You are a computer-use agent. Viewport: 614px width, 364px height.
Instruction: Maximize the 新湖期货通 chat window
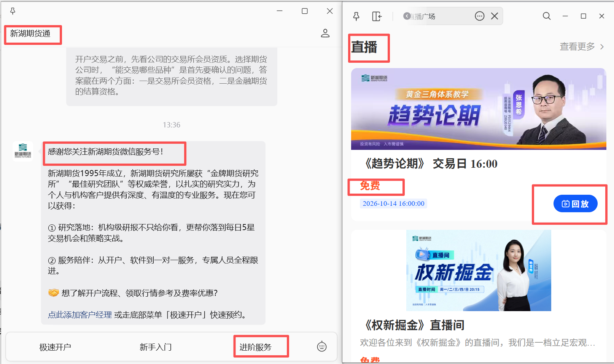tap(305, 11)
